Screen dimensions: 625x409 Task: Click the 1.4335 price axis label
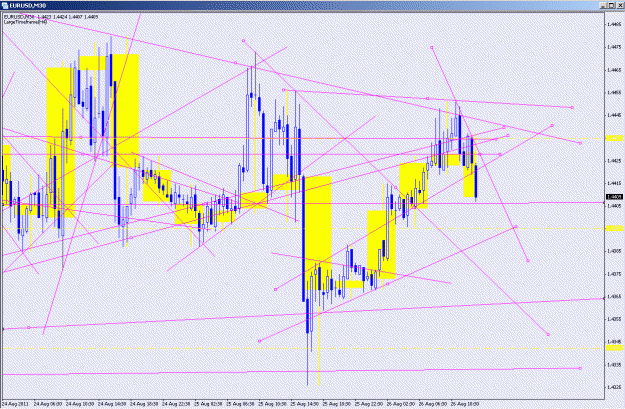pos(614,364)
